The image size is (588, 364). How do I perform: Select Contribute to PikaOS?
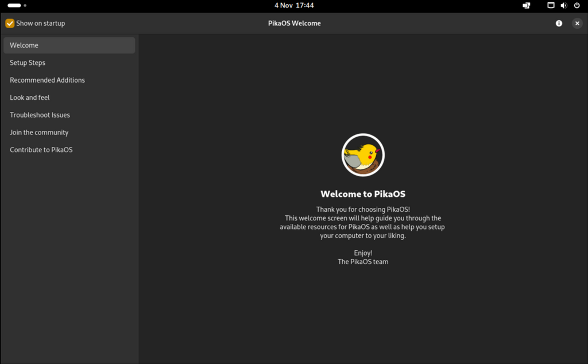[69, 150]
